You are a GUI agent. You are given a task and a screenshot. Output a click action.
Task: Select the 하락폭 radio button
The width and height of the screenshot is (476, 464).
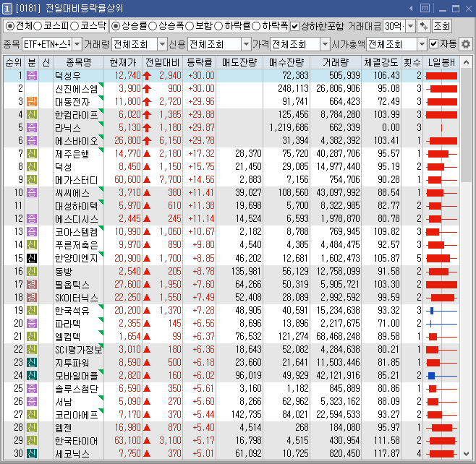(x=256, y=26)
